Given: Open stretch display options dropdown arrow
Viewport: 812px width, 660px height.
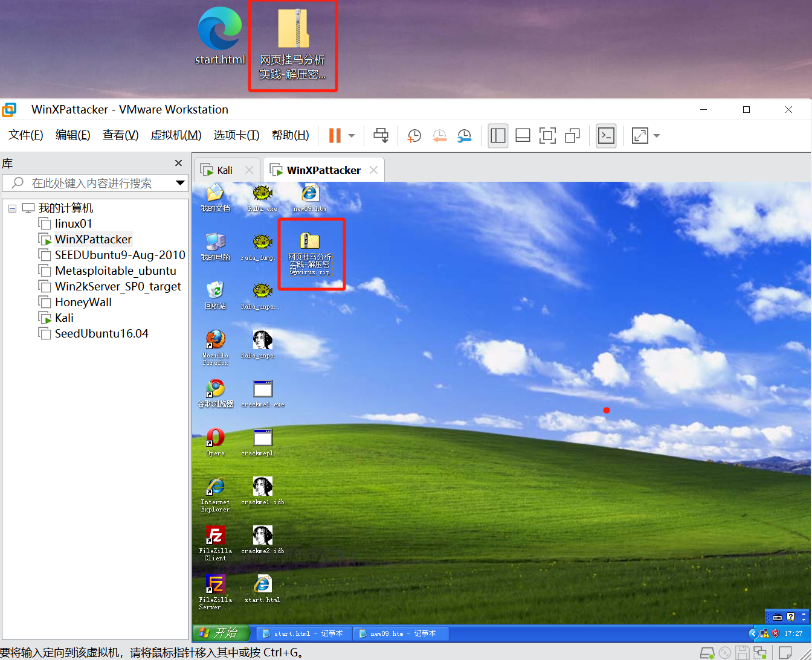Looking at the screenshot, I should (657, 136).
